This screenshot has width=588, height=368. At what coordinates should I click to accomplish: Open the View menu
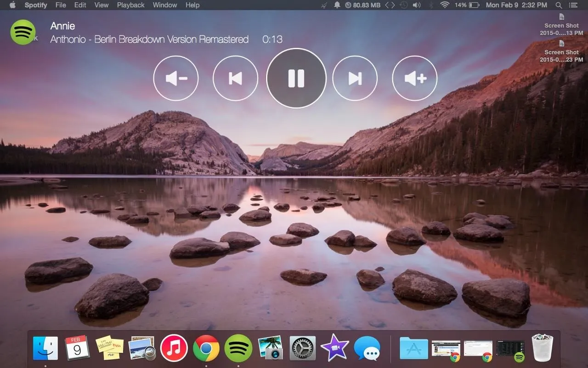[x=102, y=5]
